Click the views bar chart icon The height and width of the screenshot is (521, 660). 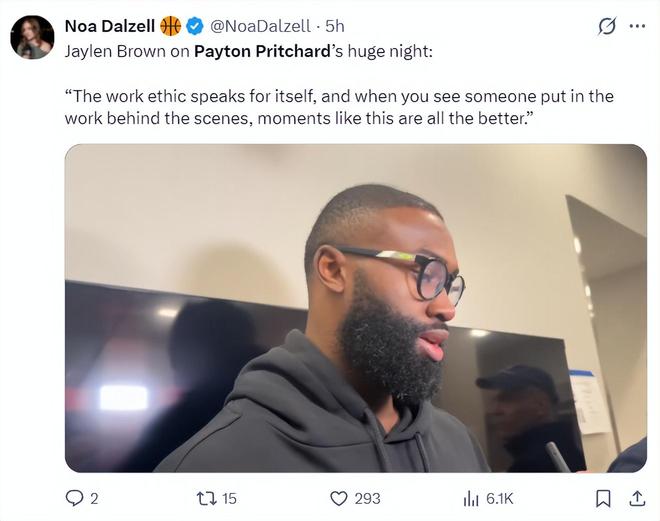(x=472, y=497)
